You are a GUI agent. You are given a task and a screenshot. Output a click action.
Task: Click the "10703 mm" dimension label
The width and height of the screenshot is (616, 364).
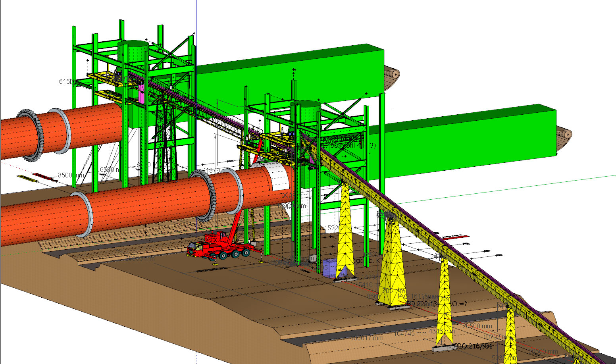(497, 337)
